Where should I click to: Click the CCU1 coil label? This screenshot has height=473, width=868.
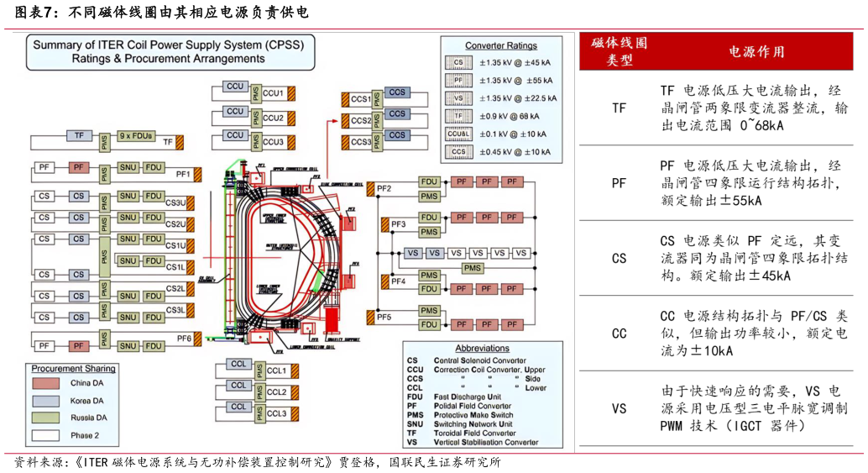(273, 93)
